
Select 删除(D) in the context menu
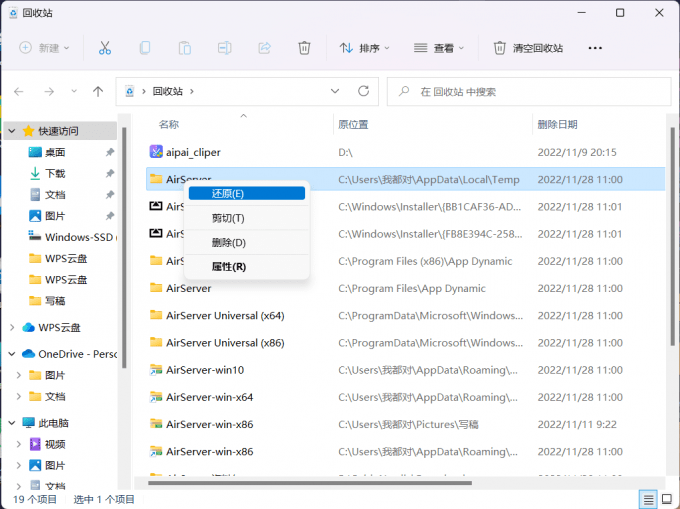(x=247, y=242)
